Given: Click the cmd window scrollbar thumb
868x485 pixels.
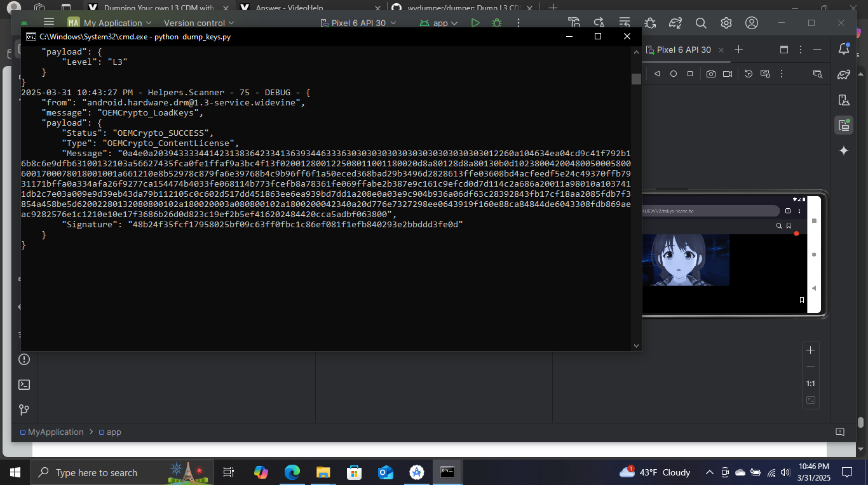Looking at the screenshot, I should point(636,79).
